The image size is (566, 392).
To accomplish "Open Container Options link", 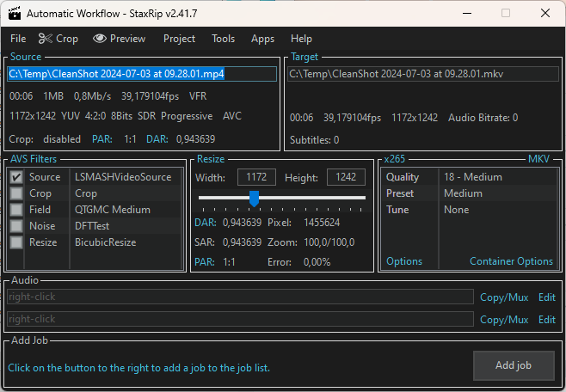I will (x=511, y=261).
